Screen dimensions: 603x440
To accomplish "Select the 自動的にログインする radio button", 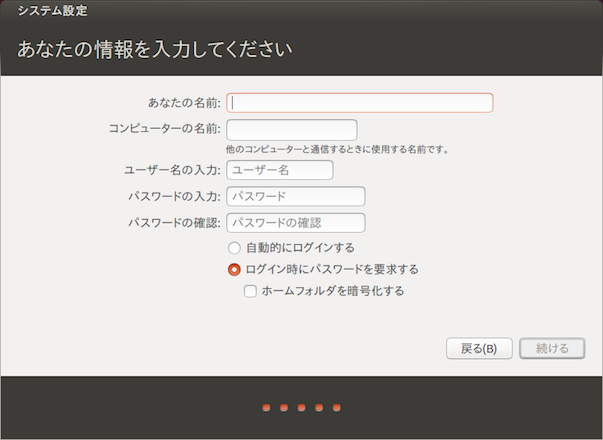I will (234, 247).
